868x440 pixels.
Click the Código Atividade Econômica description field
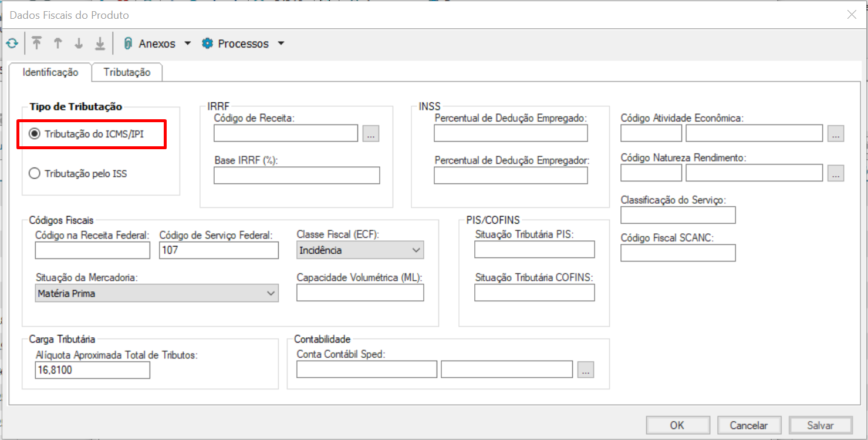coord(754,133)
